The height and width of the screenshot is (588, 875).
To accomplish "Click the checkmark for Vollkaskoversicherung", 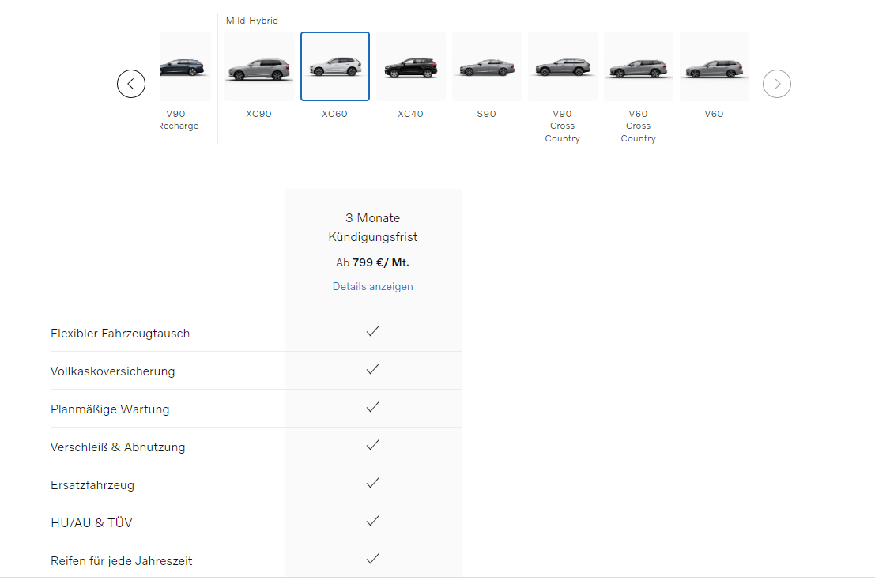I will click(373, 369).
